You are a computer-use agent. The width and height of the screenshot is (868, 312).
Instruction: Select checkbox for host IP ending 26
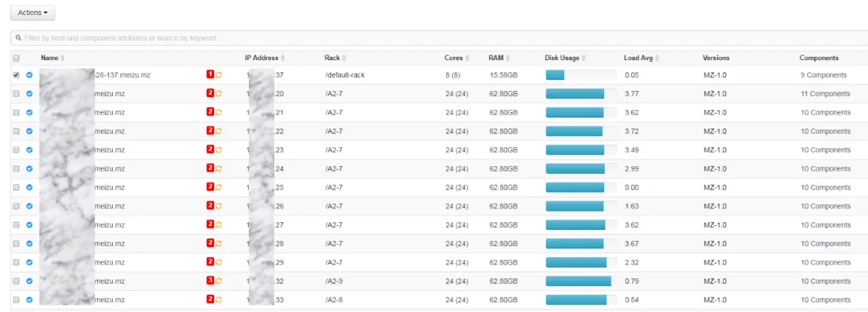16,206
